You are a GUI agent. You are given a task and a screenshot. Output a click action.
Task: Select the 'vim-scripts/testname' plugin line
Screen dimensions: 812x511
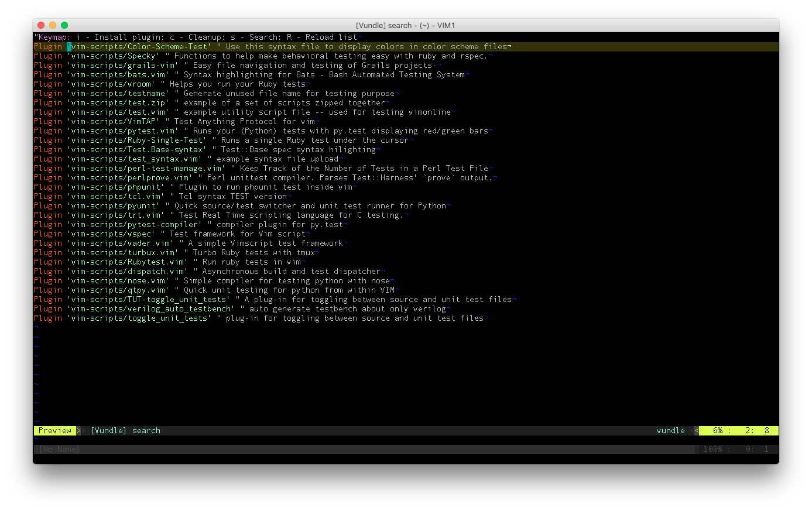(x=217, y=94)
